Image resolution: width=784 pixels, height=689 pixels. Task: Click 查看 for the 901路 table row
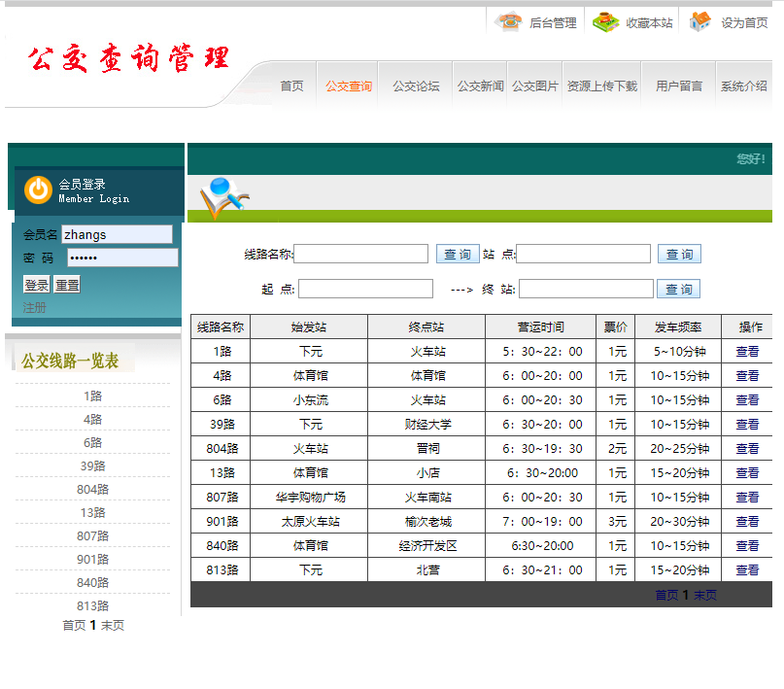pos(747,522)
